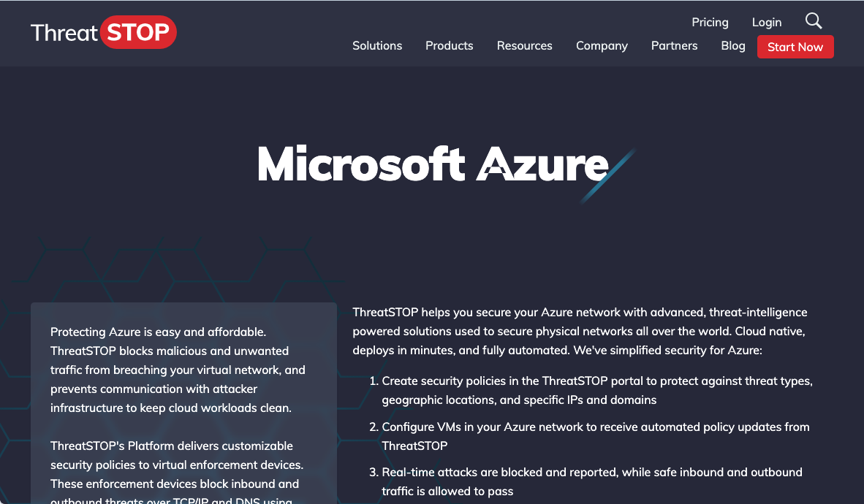This screenshot has height=504, width=864.
Task: Click the 'ThreatSTOP helps you secure' intro paragraph
Action: (x=580, y=331)
